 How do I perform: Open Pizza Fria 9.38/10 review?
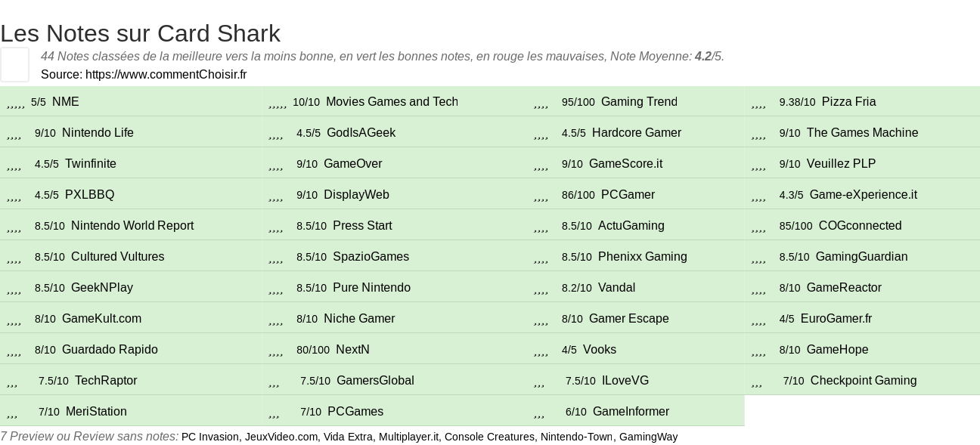pos(862,101)
